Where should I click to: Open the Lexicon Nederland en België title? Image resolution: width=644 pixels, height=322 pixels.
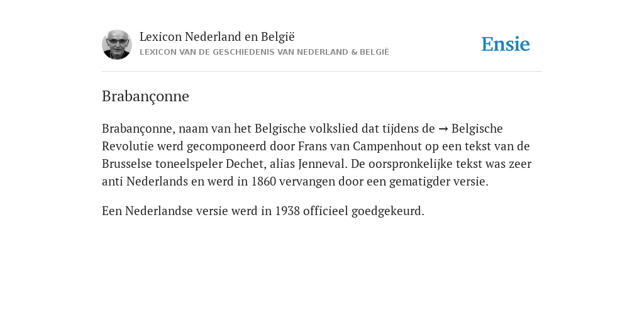tap(217, 36)
